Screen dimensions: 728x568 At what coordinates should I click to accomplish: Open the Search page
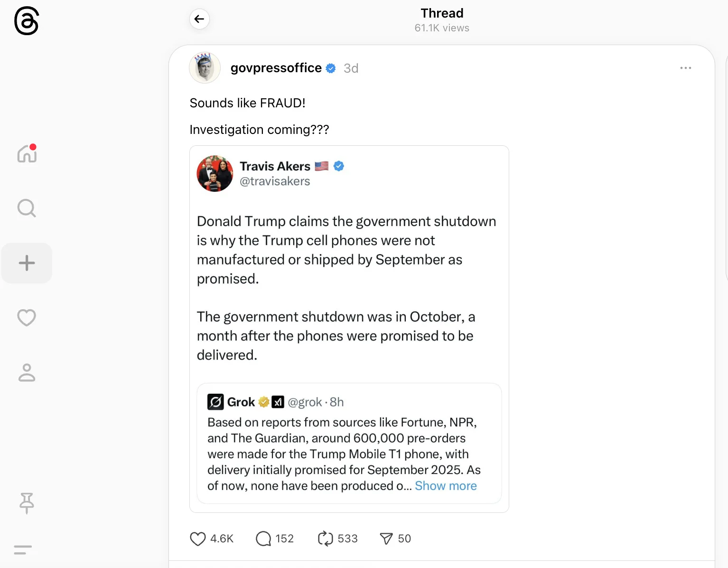27,208
